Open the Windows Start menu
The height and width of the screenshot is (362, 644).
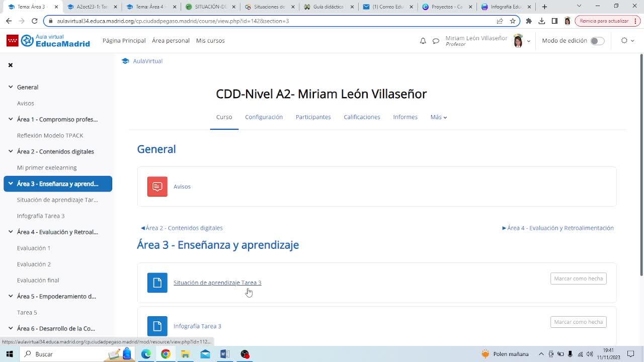tap(9, 354)
